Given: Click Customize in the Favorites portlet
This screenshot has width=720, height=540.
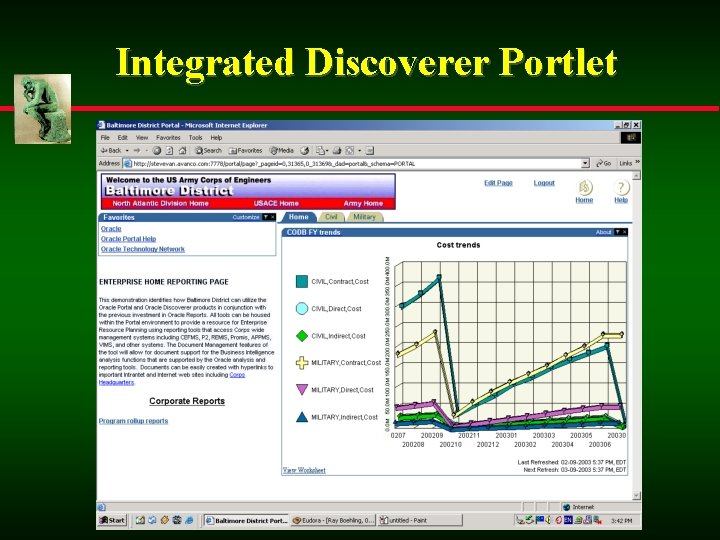Looking at the screenshot, I should [x=246, y=217].
